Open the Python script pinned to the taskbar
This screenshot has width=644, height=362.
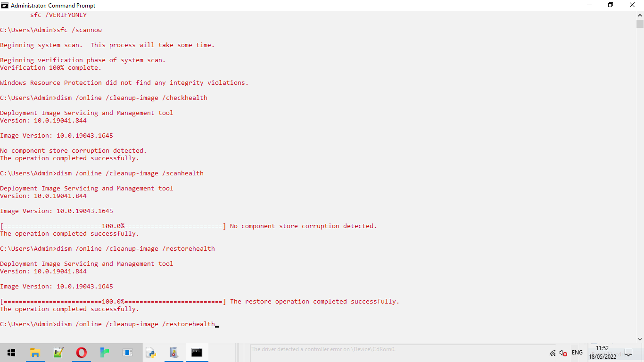click(x=151, y=352)
